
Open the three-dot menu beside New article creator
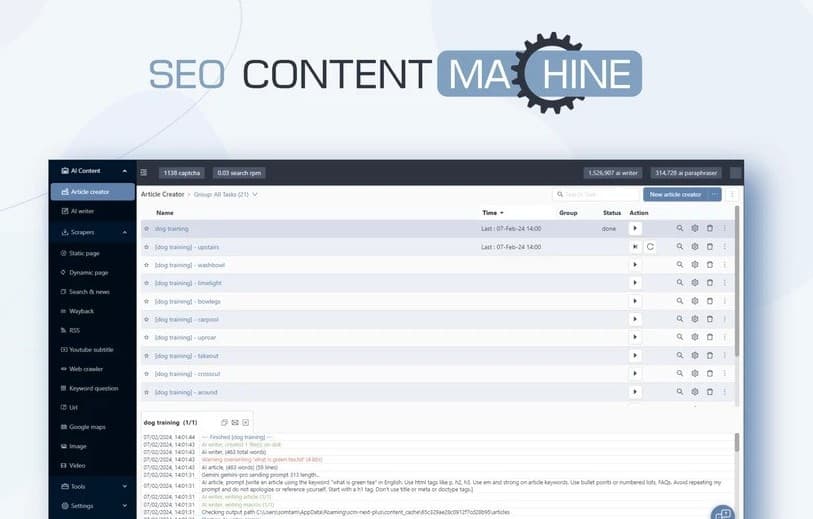pyautogui.click(x=732, y=194)
